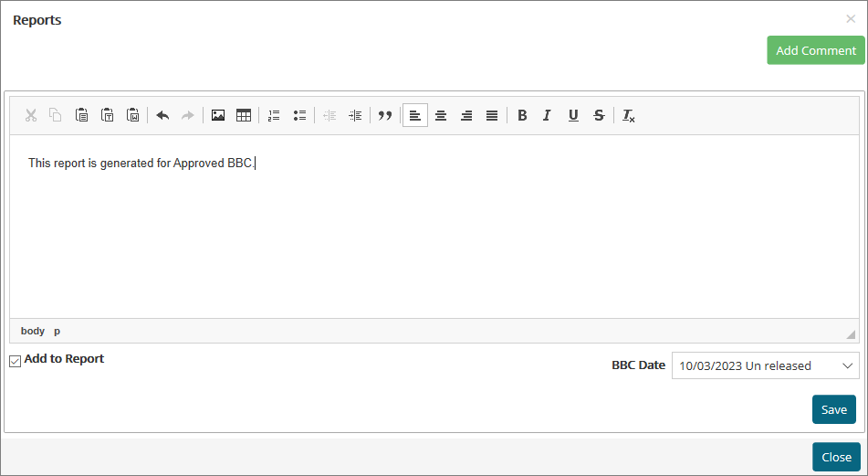This screenshot has height=476, width=868.
Task: Open the BBC Date dropdown
Action: tap(765, 365)
